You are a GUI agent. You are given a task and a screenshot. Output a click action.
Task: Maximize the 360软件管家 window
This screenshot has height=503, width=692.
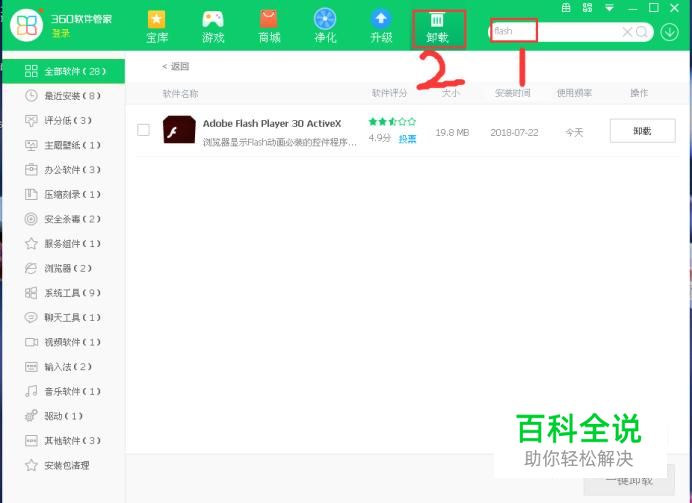pyautogui.click(x=654, y=8)
